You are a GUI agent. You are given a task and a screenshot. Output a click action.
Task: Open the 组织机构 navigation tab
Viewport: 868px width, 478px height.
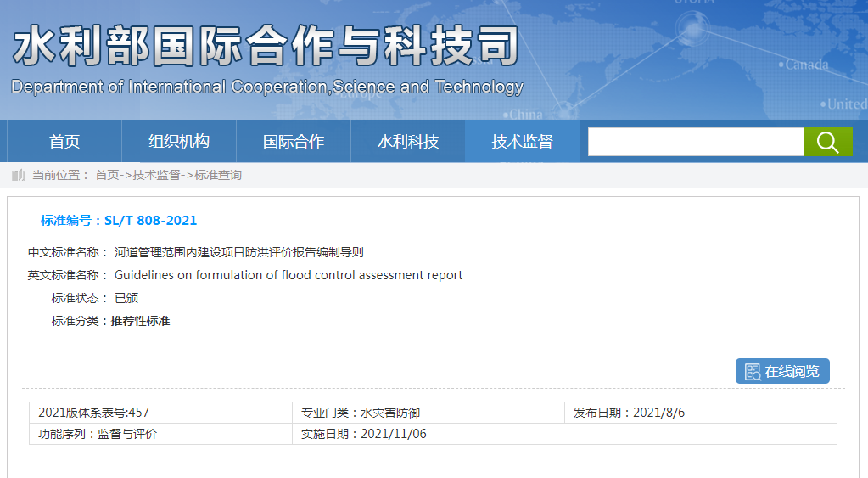click(179, 142)
